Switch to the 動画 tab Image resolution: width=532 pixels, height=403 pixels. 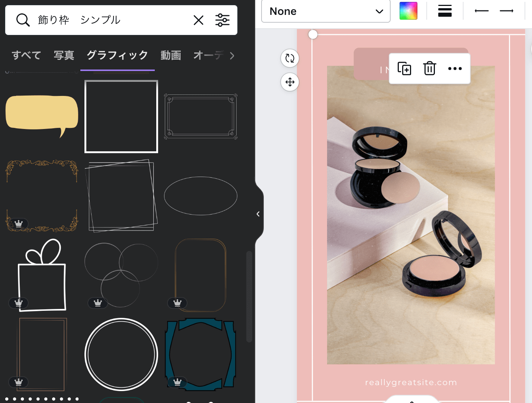click(171, 55)
